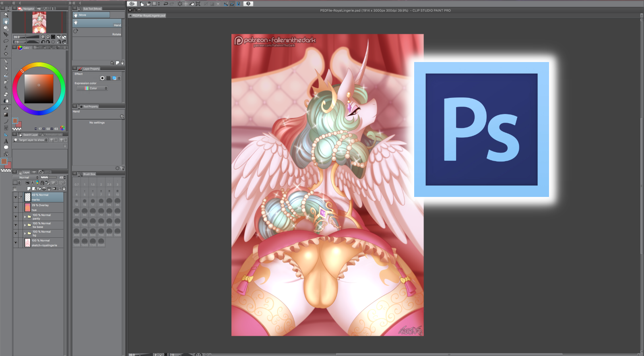Click the Navigator canvas thumbnail
Screen dimensions: 644x356
(39, 22)
